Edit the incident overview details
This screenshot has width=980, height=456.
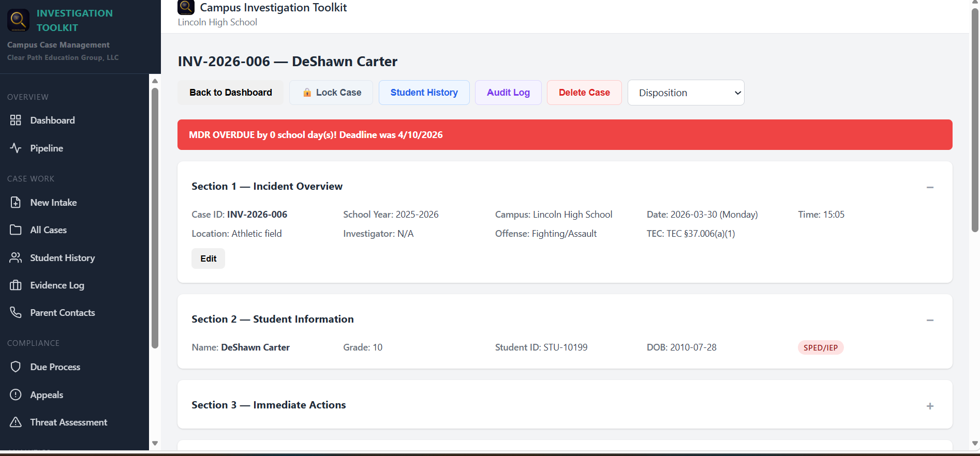coord(208,259)
